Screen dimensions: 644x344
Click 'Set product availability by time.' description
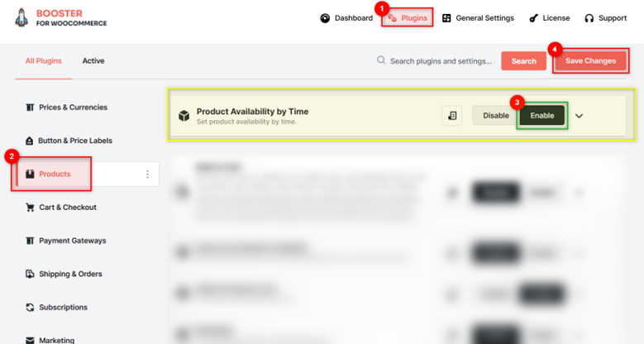click(246, 122)
